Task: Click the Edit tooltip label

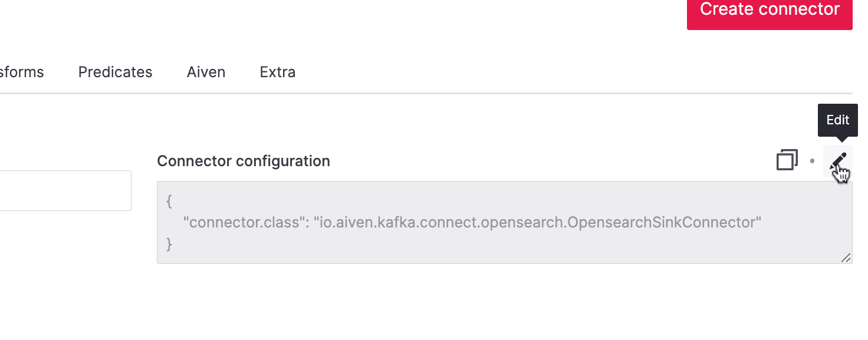Action: (837, 120)
